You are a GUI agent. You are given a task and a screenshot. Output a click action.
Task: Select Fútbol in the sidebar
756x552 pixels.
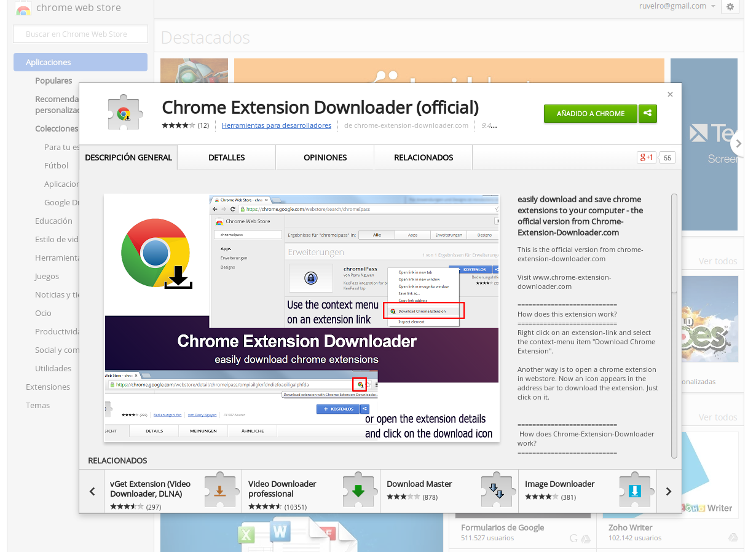57,165
